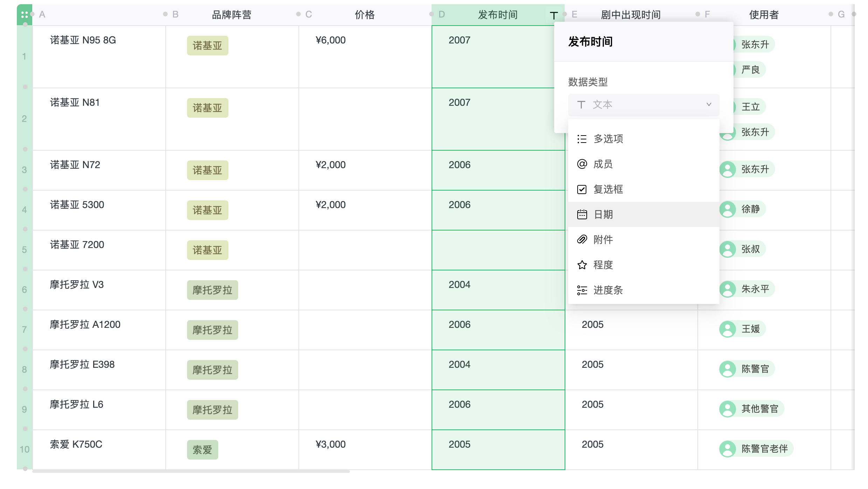Select the 复选框 checkbox icon
The width and height of the screenshot is (868, 489).
pos(582,190)
